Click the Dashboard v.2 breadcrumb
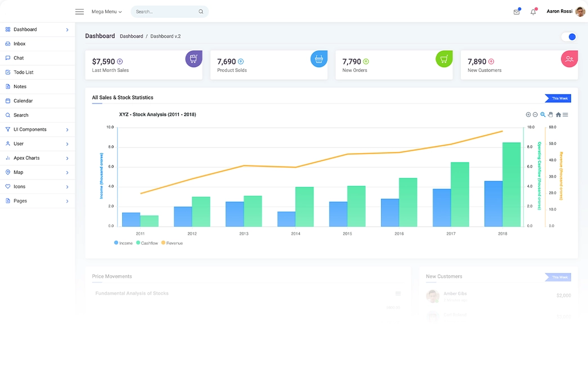Viewport: 588px width, 373px height. tap(165, 37)
